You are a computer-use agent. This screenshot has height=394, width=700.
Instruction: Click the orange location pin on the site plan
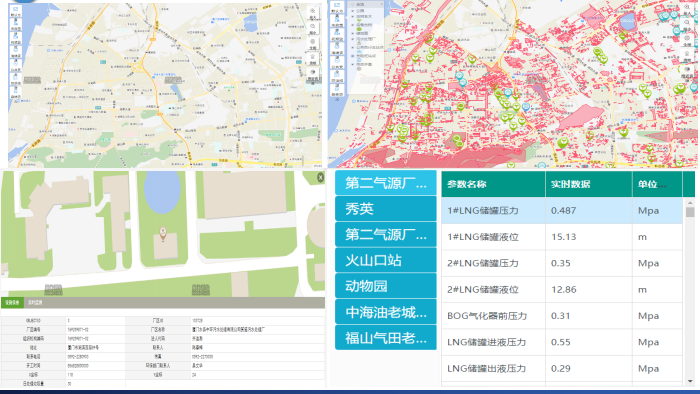pos(163,233)
